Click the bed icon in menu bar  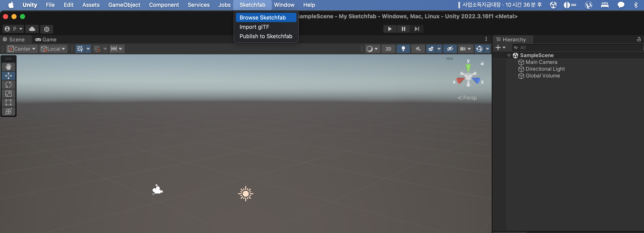tap(604, 5)
